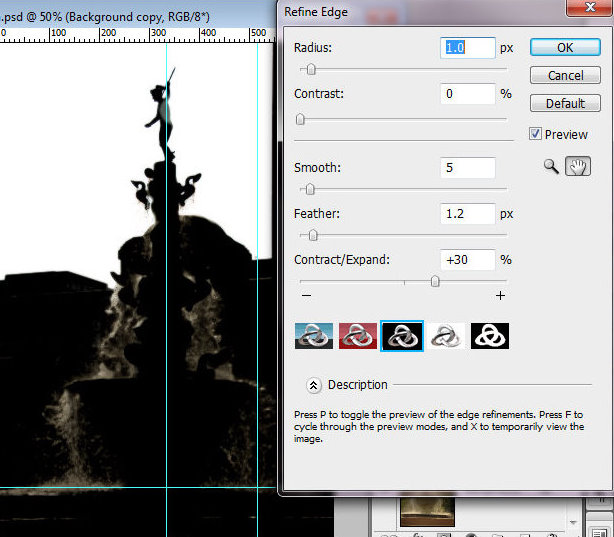
Task: Click the Contract/Expand slider handle
Action: (x=435, y=281)
